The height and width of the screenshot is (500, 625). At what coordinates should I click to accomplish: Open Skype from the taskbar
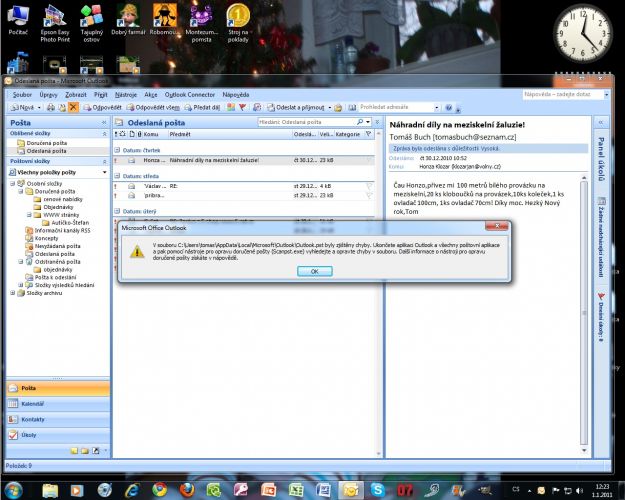377,490
